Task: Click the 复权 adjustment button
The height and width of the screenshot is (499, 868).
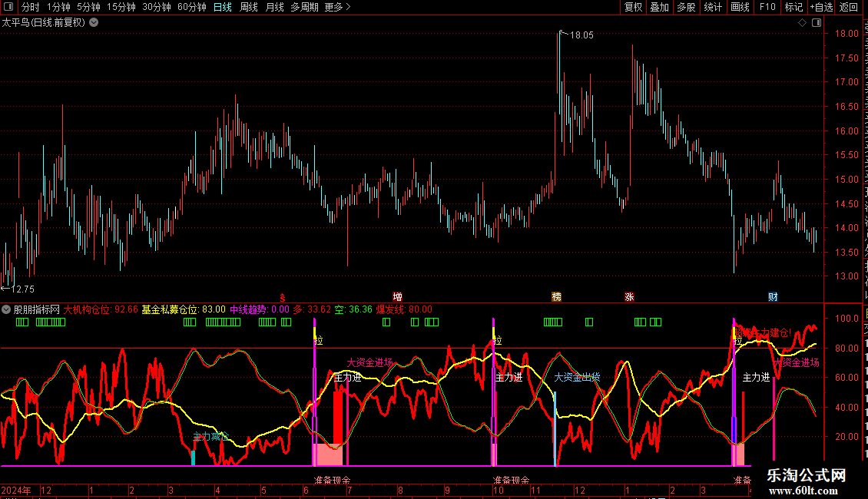Action: pos(633,7)
